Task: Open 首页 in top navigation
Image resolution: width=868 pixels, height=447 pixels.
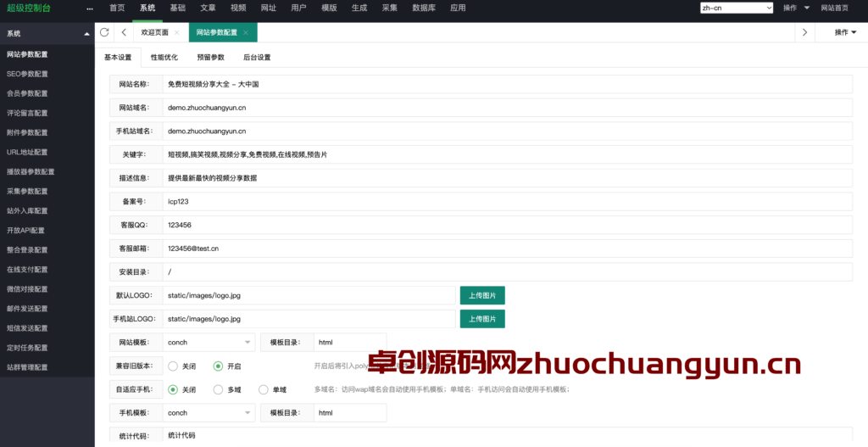Action: (117, 8)
